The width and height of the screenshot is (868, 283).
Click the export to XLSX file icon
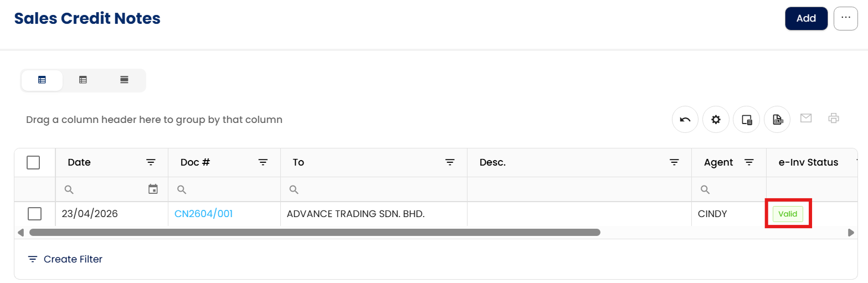pyautogui.click(x=777, y=120)
